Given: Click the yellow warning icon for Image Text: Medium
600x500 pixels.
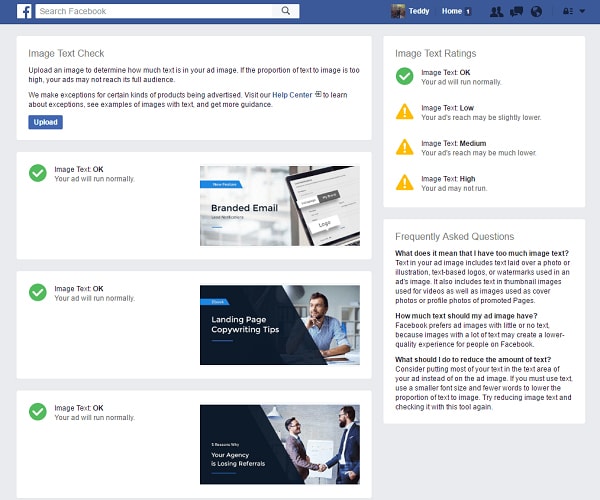Looking at the screenshot, I should tap(404, 147).
